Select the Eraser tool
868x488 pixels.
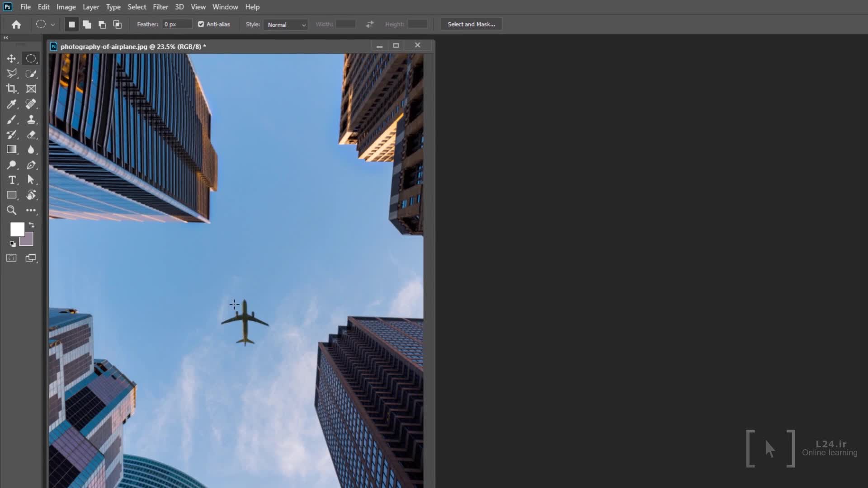tap(31, 135)
